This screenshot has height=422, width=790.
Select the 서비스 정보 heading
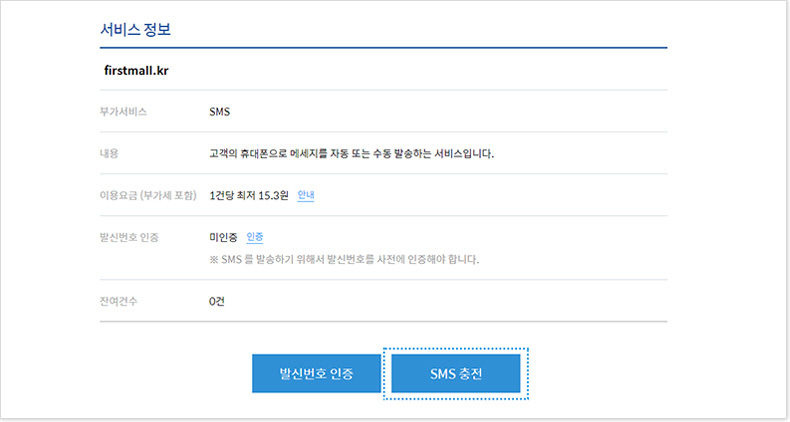tap(136, 29)
